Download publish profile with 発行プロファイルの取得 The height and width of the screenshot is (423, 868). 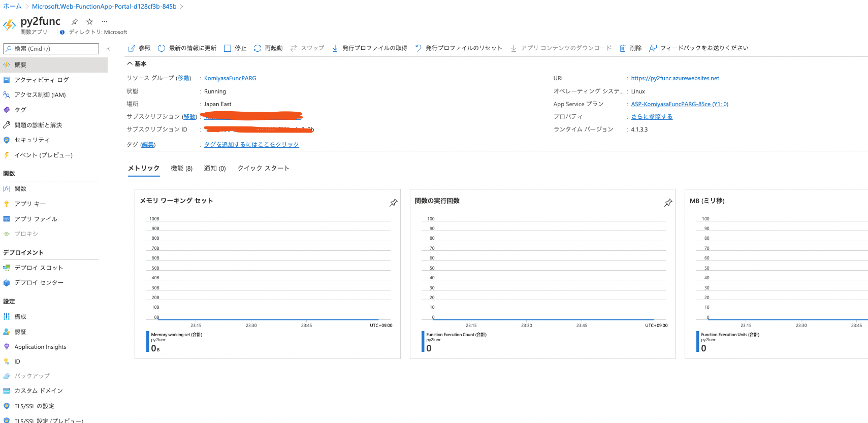(x=369, y=48)
